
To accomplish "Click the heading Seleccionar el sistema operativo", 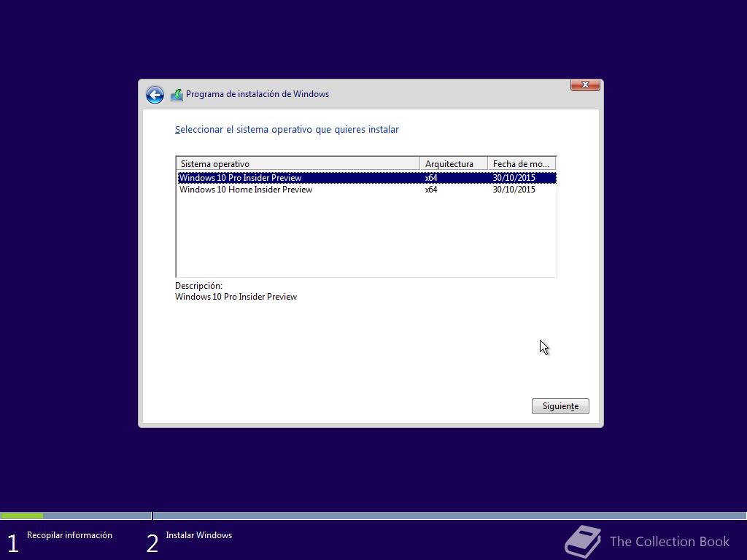I will pyautogui.click(x=287, y=130).
